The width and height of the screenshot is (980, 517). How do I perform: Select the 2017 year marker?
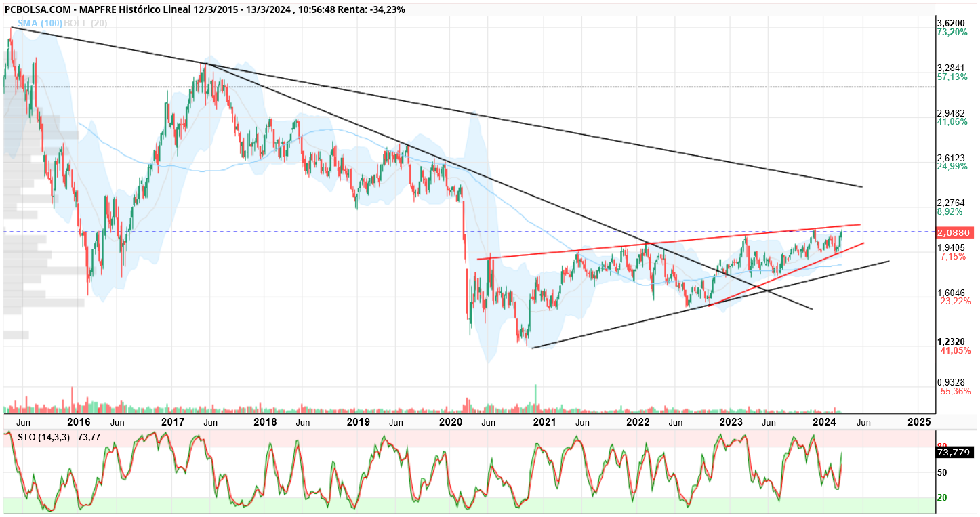tap(173, 421)
